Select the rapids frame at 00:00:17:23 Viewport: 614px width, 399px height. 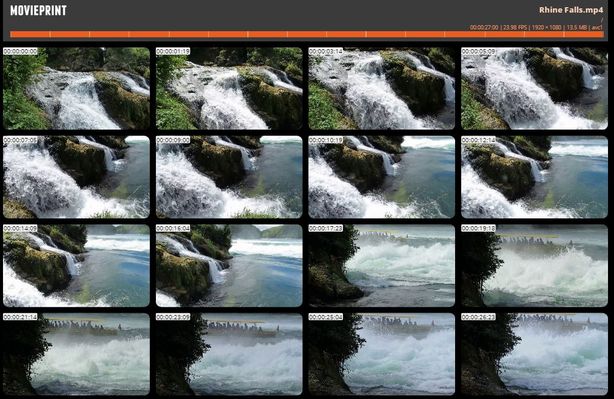coord(382,265)
